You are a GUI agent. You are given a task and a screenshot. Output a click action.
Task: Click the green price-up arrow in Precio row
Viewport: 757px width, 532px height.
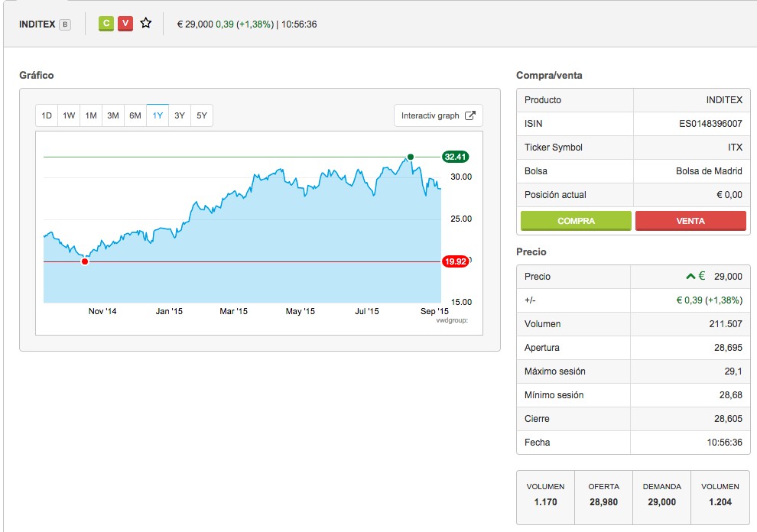point(690,276)
